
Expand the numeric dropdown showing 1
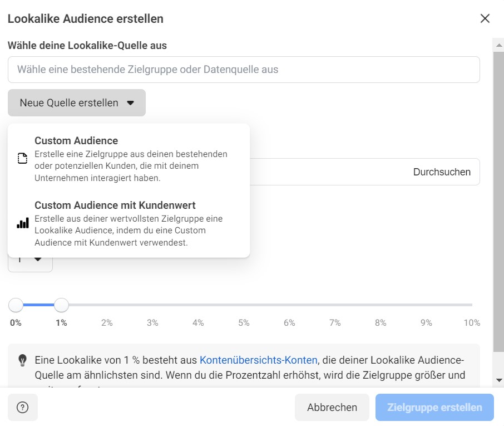tap(30, 258)
